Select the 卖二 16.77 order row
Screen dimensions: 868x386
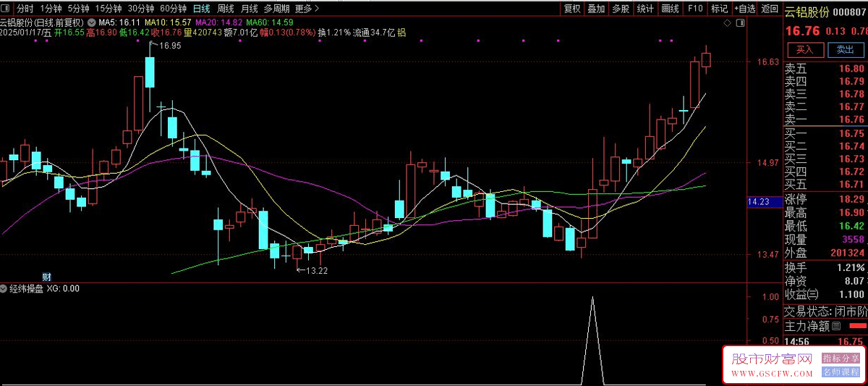click(825, 106)
